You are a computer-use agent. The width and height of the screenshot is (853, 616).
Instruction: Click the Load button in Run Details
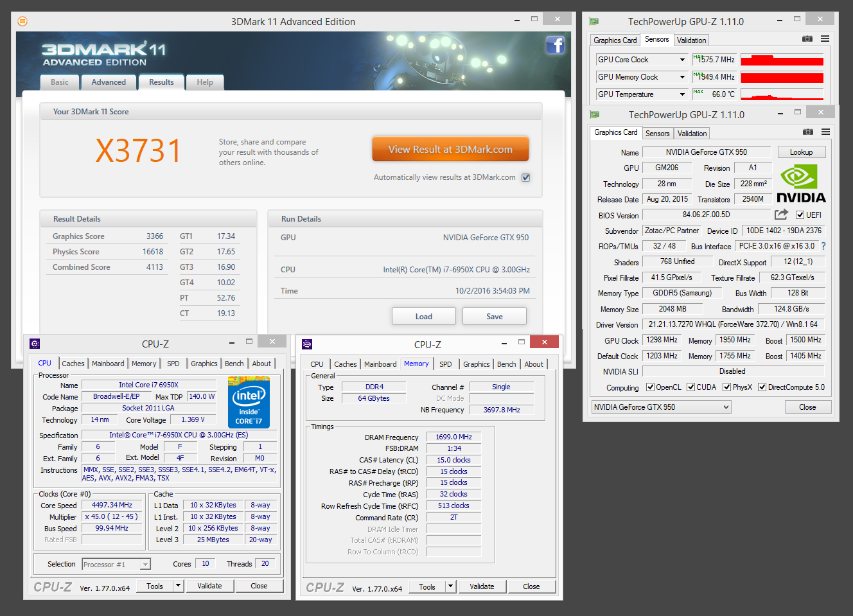click(424, 317)
